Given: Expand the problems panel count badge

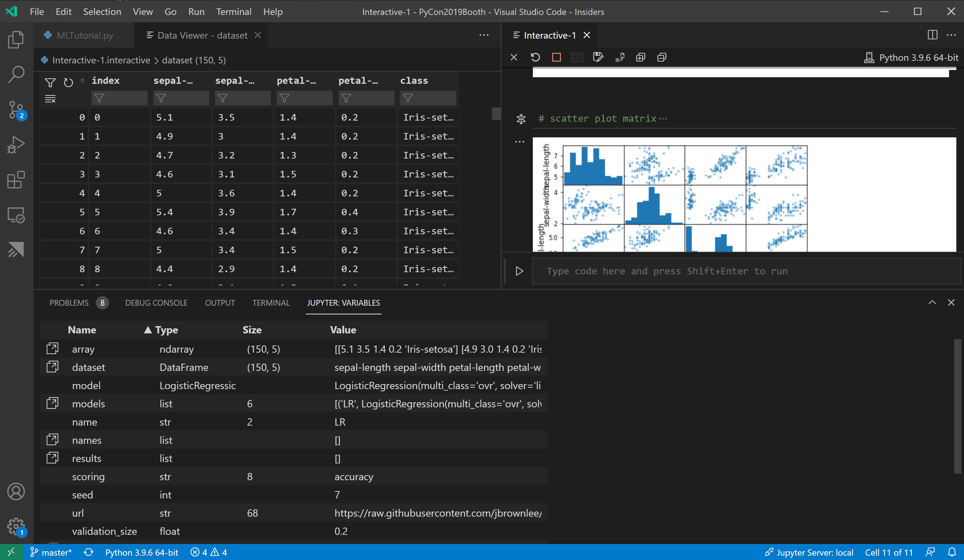Looking at the screenshot, I should (x=102, y=303).
